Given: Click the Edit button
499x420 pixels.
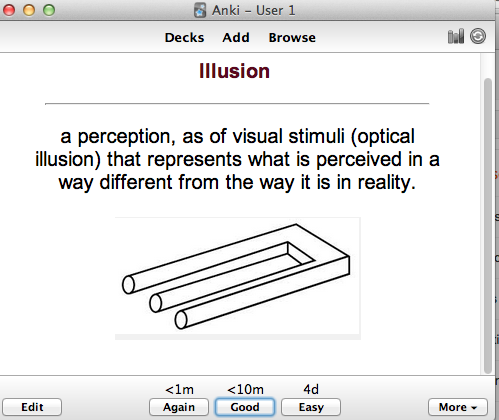Looking at the screenshot, I should [x=32, y=407].
